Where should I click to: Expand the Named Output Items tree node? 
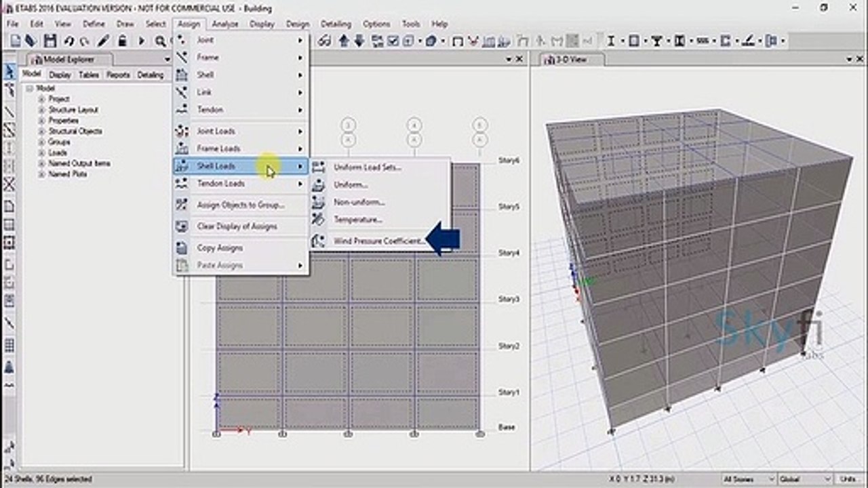41,163
